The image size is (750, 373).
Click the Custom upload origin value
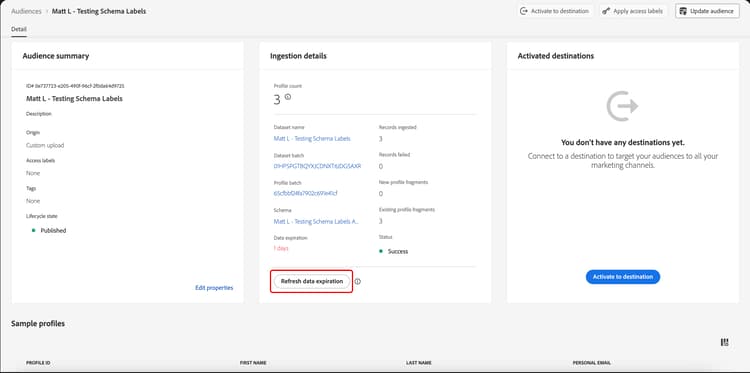pos(45,145)
